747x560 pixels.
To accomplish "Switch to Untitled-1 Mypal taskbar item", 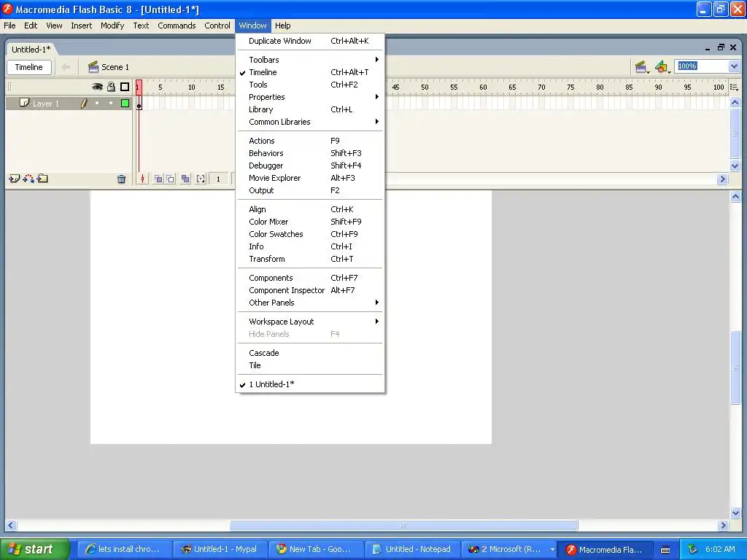I will tap(220, 549).
